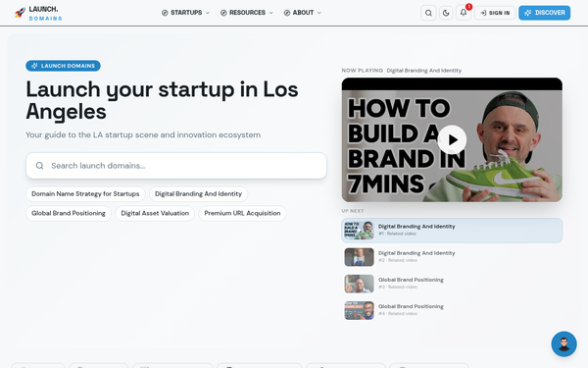Viewport: 588px width, 368px height.
Task: Open the chat assistant avatar button
Action: (563, 343)
